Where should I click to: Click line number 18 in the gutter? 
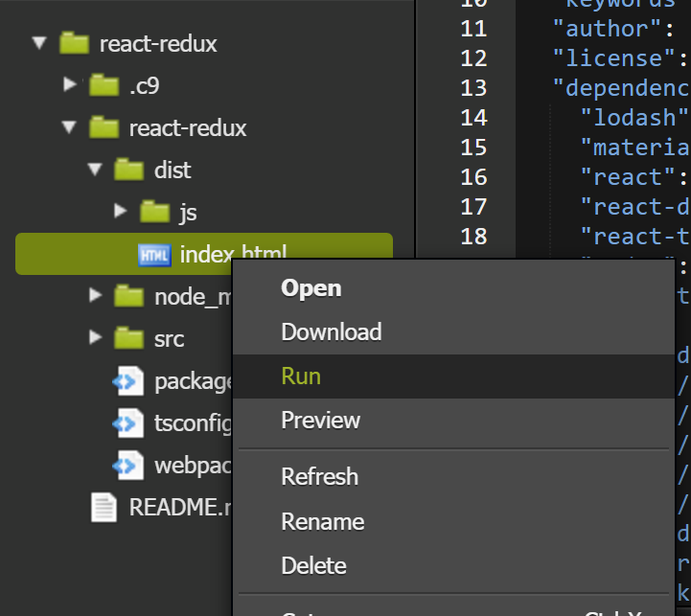tap(473, 237)
